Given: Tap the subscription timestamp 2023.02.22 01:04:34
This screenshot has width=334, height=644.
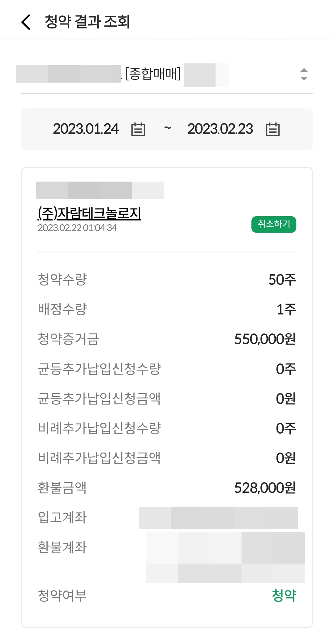Looking at the screenshot, I should pyautogui.click(x=77, y=228).
